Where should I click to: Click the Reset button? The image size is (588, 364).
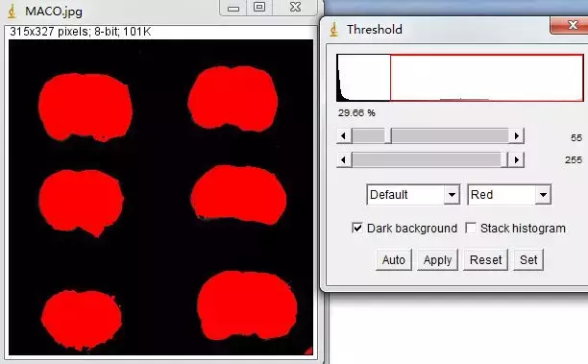coord(485,259)
